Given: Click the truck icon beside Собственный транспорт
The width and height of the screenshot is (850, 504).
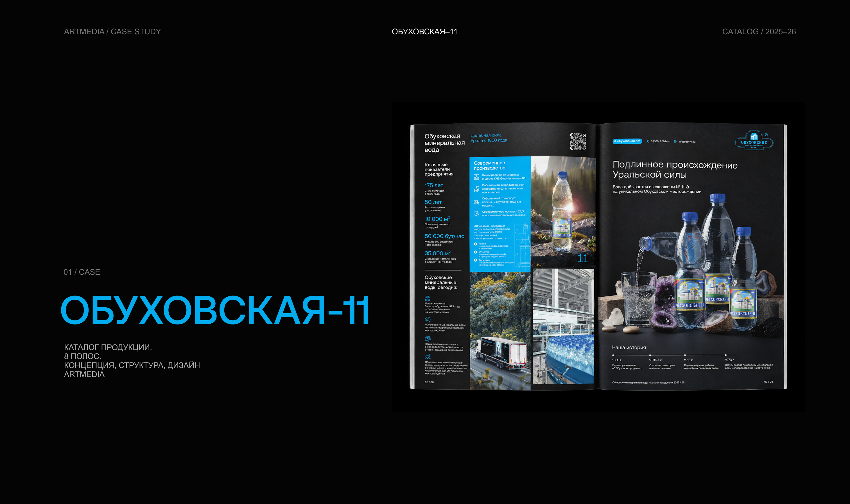Looking at the screenshot, I should [476, 202].
